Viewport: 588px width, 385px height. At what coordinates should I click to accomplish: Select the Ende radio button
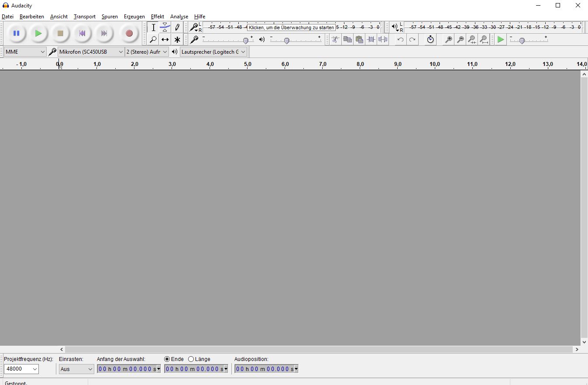[167, 359]
